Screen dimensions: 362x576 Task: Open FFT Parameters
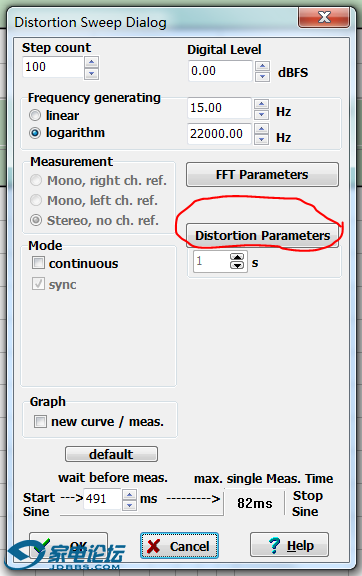262,175
